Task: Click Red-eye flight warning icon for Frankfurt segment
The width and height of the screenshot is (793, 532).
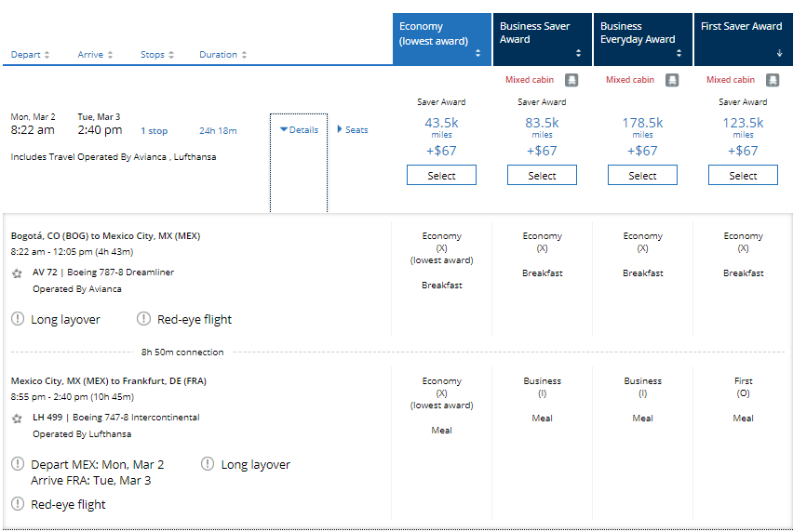Action: [x=18, y=504]
